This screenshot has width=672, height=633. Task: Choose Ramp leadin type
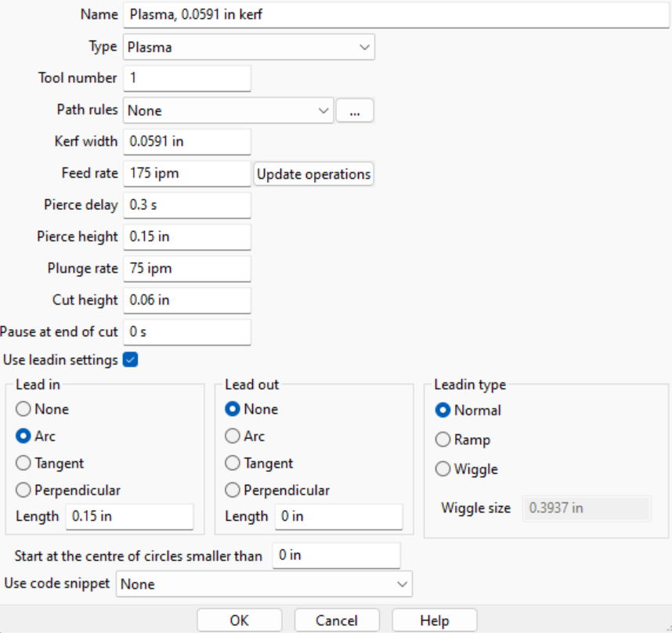(x=443, y=439)
